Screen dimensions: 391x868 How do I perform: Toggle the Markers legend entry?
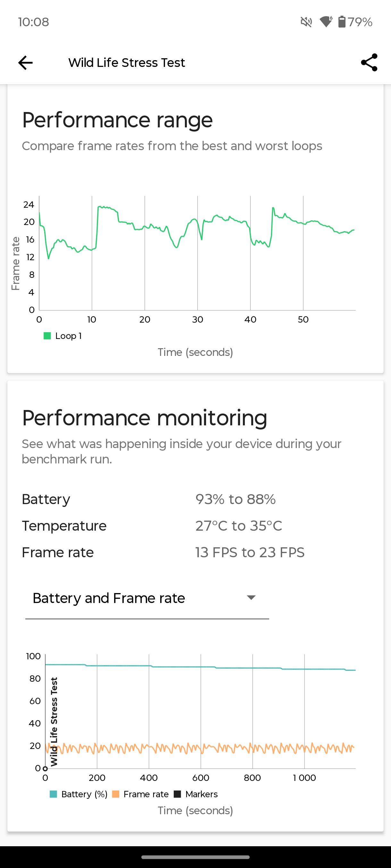(x=196, y=794)
